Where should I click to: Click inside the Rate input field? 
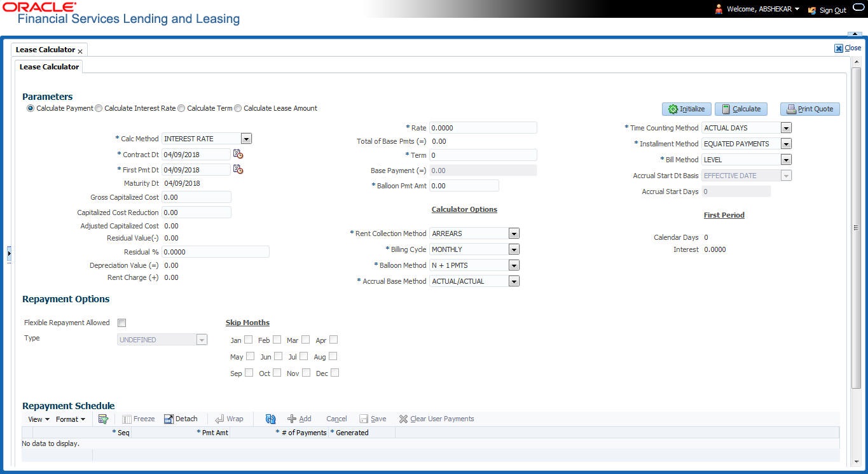point(483,127)
